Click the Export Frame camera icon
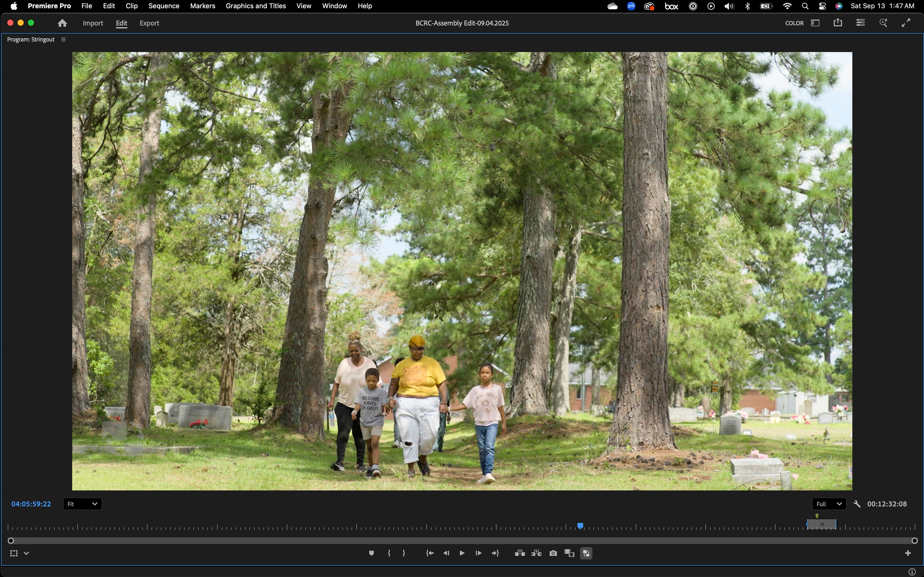924x577 pixels. click(553, 553)
